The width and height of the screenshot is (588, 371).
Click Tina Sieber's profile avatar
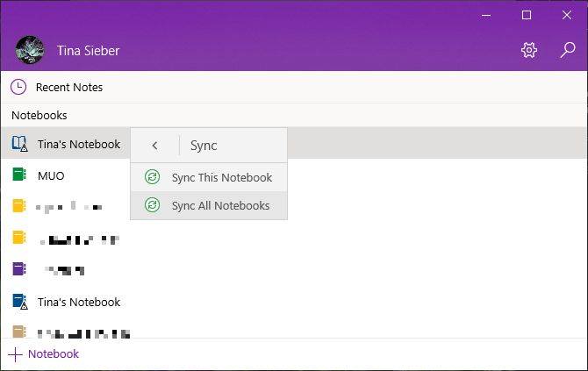30,50
